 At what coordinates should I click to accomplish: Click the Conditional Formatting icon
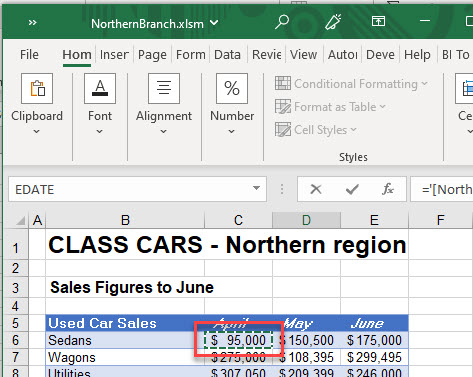283,83
